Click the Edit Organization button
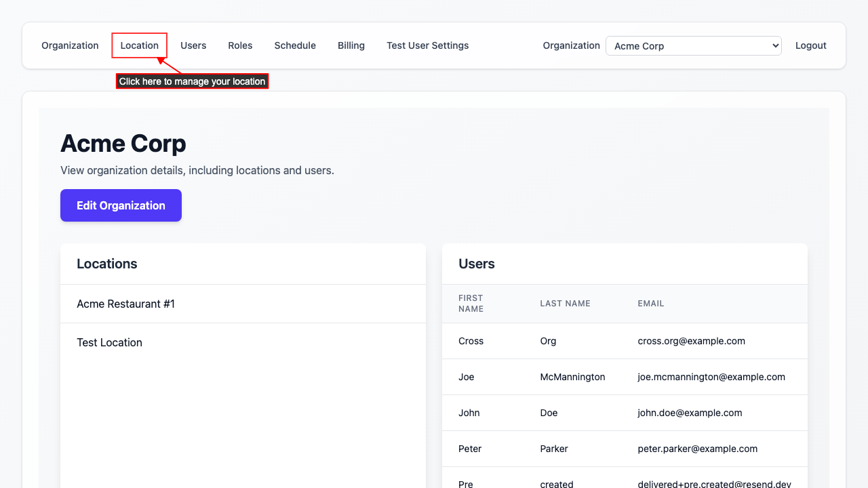 tap(121, 205)
